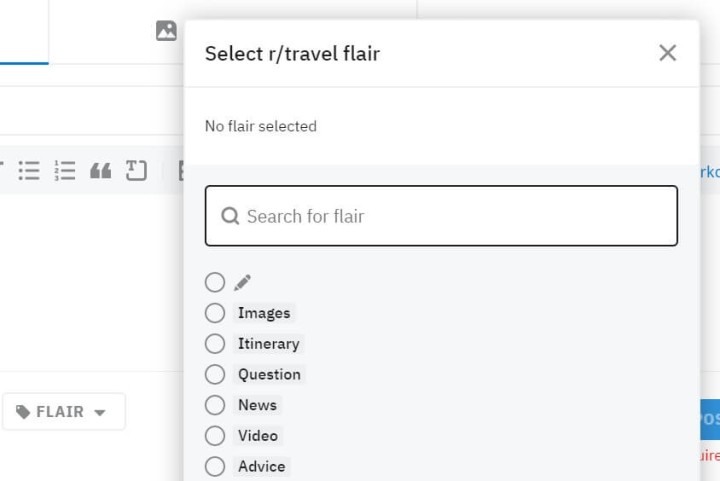Click the tag icon on FLAIR button

[x=22, y=412]
